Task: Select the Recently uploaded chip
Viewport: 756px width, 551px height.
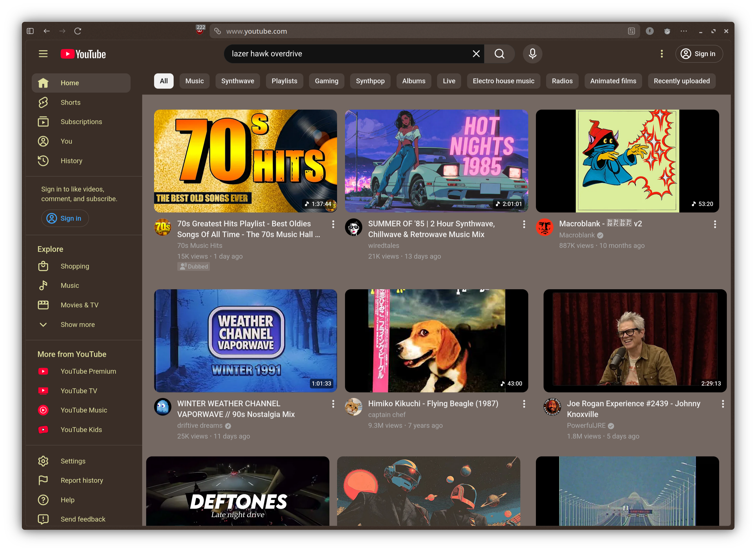Action: point(681,81)
